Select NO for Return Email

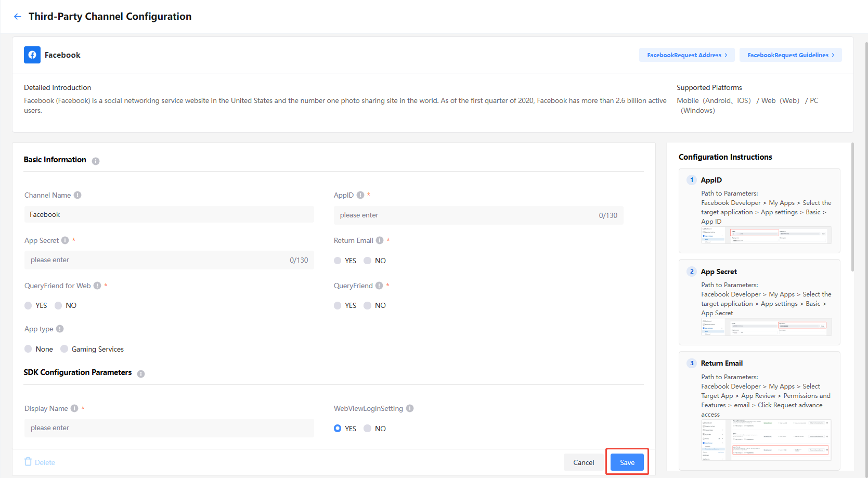pos(367,261)
